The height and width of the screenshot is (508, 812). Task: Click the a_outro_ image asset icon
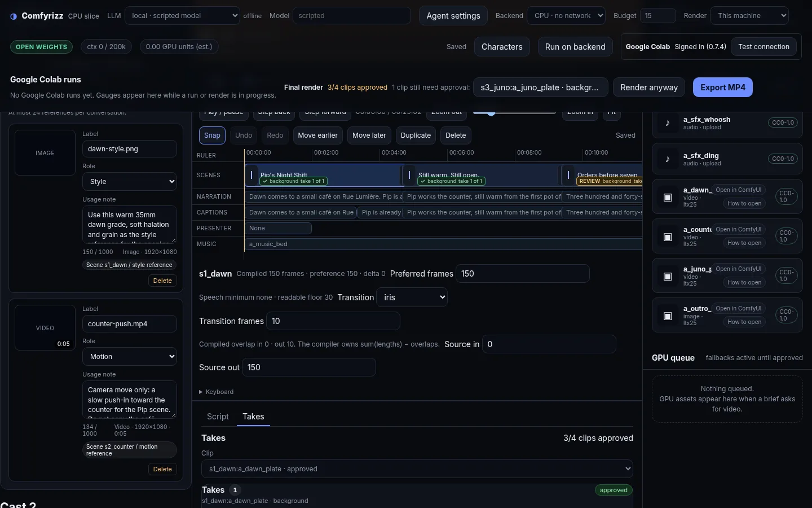(x=668, y=316)
